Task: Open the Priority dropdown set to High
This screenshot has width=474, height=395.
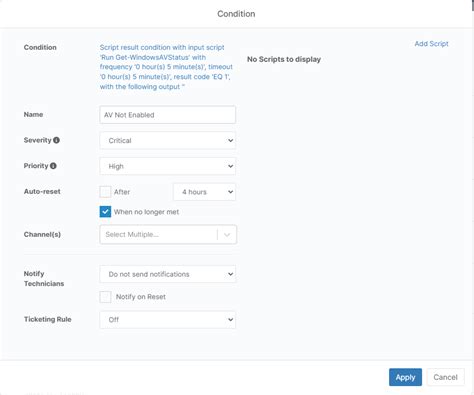Action: click(x=168, y=166)
